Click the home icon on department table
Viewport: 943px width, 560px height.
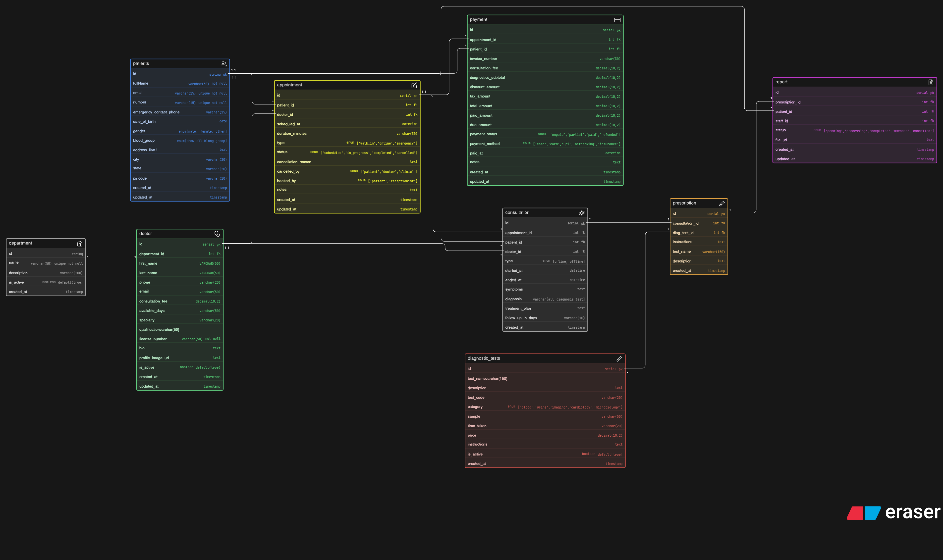coord(80,243)
